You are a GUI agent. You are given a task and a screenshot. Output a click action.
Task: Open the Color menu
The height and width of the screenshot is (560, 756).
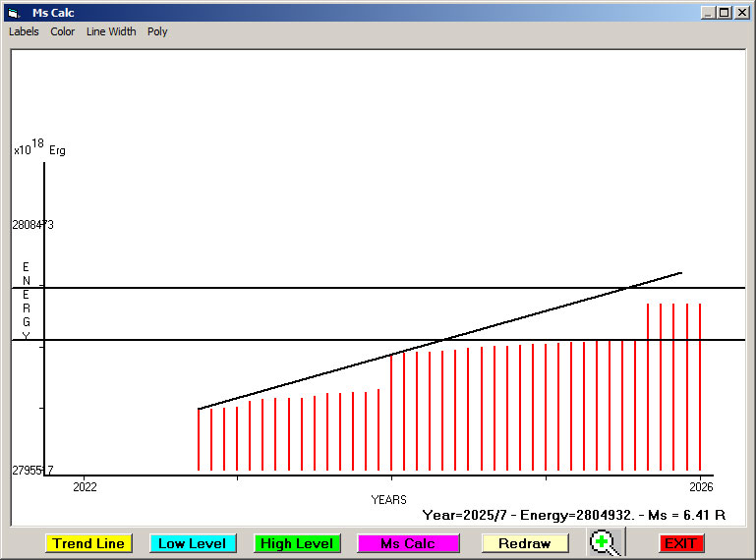point(63,31)
